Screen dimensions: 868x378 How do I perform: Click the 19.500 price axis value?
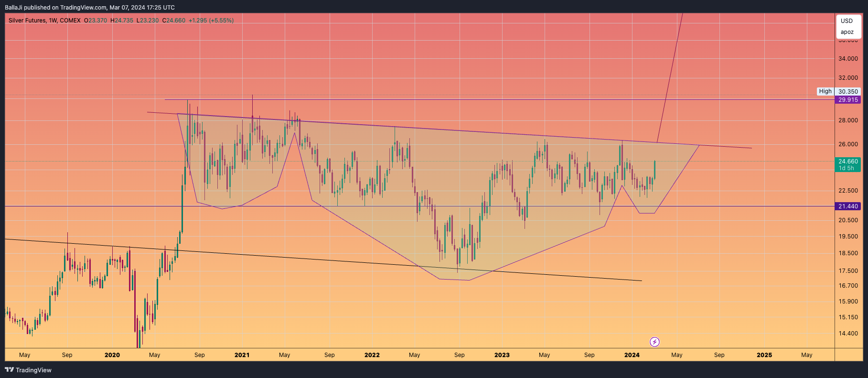click(x=848, y=237)
